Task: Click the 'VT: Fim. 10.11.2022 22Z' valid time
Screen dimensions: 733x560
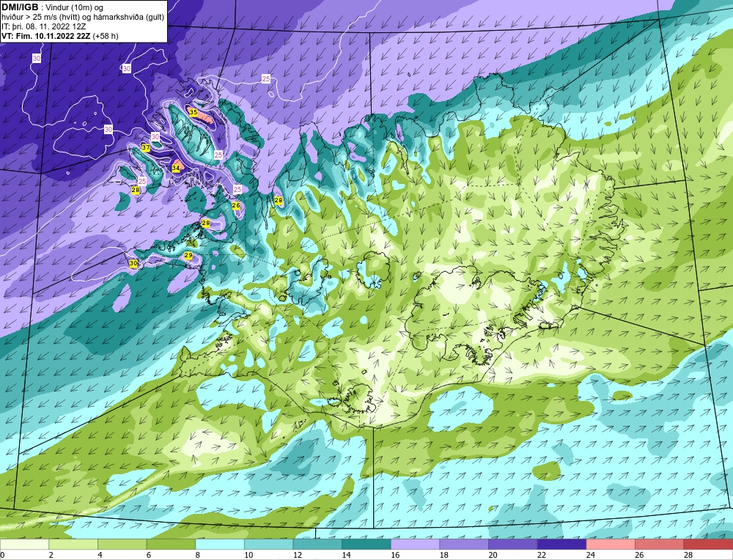Action: coord(46,36)
